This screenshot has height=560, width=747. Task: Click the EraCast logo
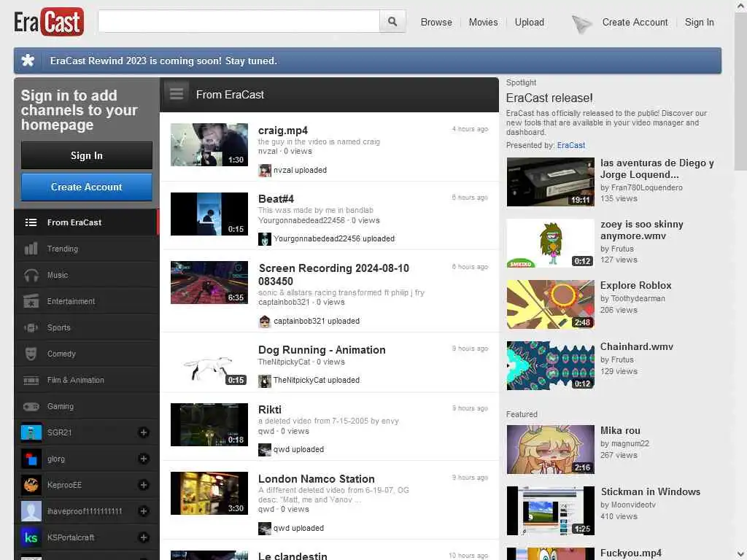click(x=49, y=21)
